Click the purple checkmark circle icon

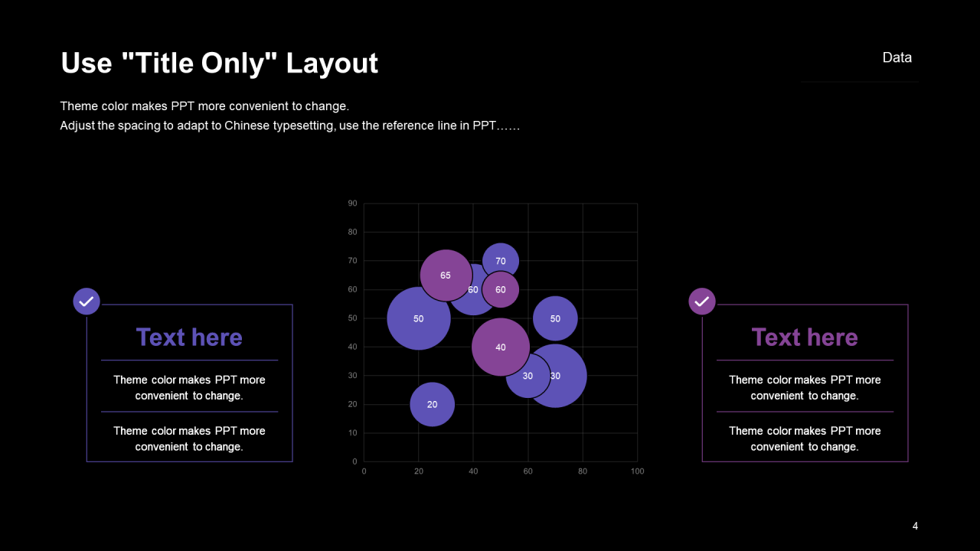(x=702, y=302)
